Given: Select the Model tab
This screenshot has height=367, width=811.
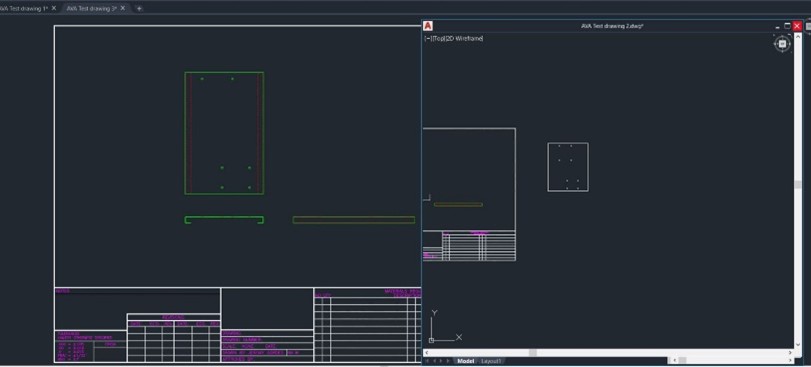Looking at the screenshot, I should click(x=465, y=361).
